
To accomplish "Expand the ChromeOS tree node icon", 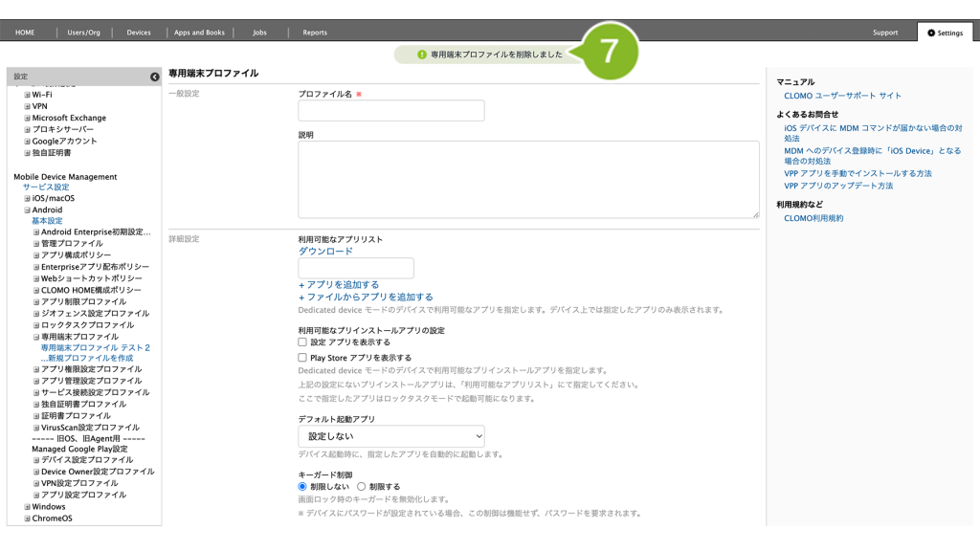I will coord(28,518).
